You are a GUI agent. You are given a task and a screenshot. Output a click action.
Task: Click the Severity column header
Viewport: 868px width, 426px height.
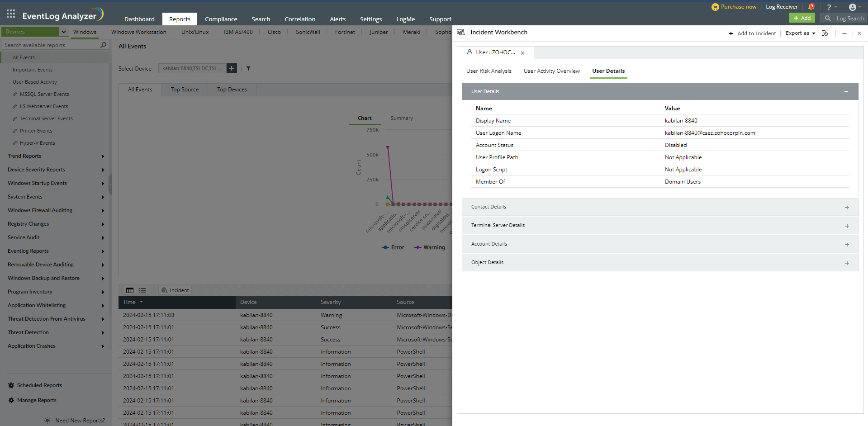pyautogui.click(x=331, y=302)
